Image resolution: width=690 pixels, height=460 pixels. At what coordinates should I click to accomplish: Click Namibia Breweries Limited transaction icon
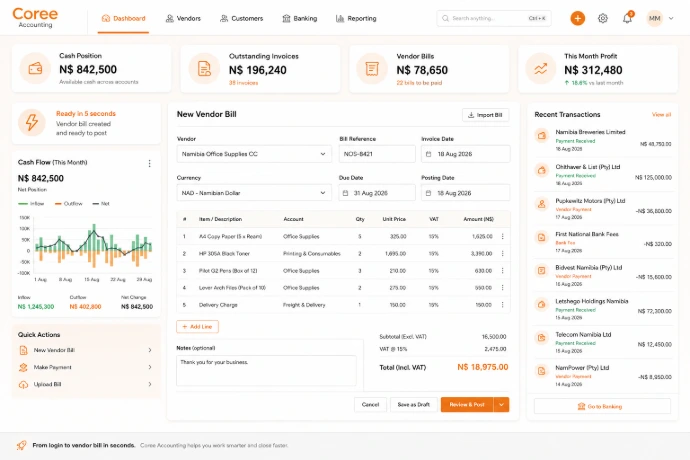(542, 136)
